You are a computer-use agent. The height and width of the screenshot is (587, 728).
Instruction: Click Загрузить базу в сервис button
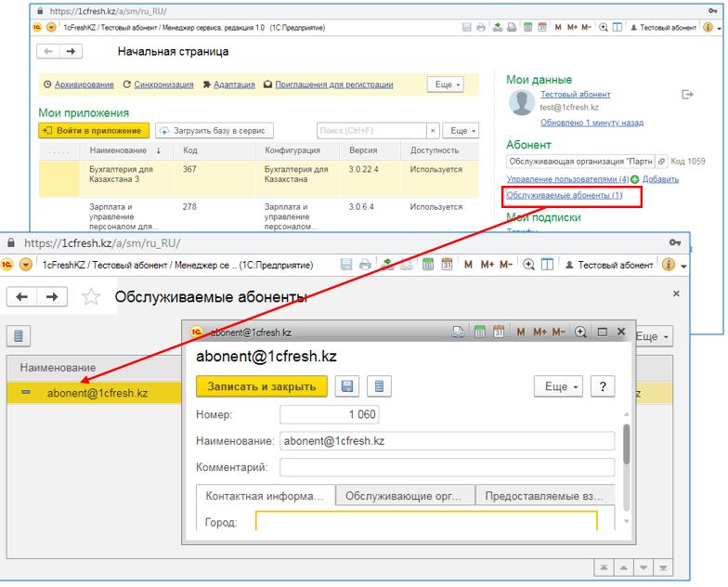pos(214,130)
